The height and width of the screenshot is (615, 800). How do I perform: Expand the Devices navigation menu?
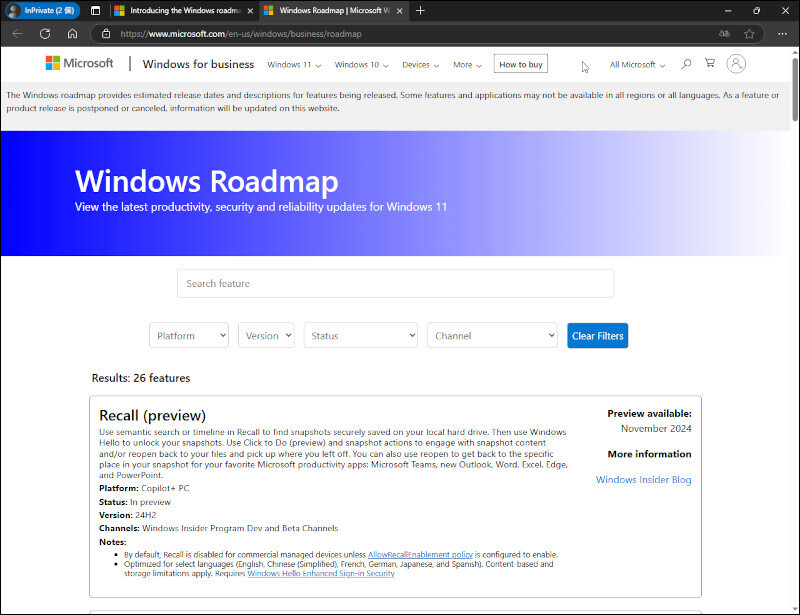(x=420, y=65)
